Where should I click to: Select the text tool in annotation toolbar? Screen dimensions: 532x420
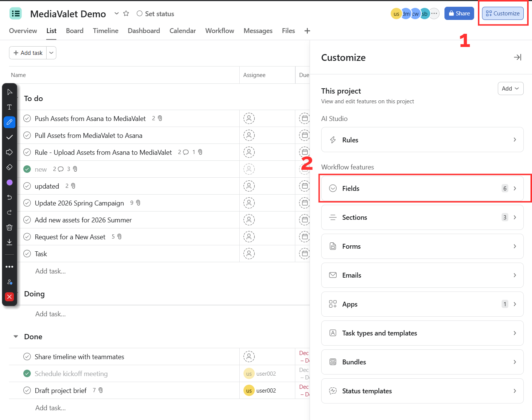click(x=9, y=107)
